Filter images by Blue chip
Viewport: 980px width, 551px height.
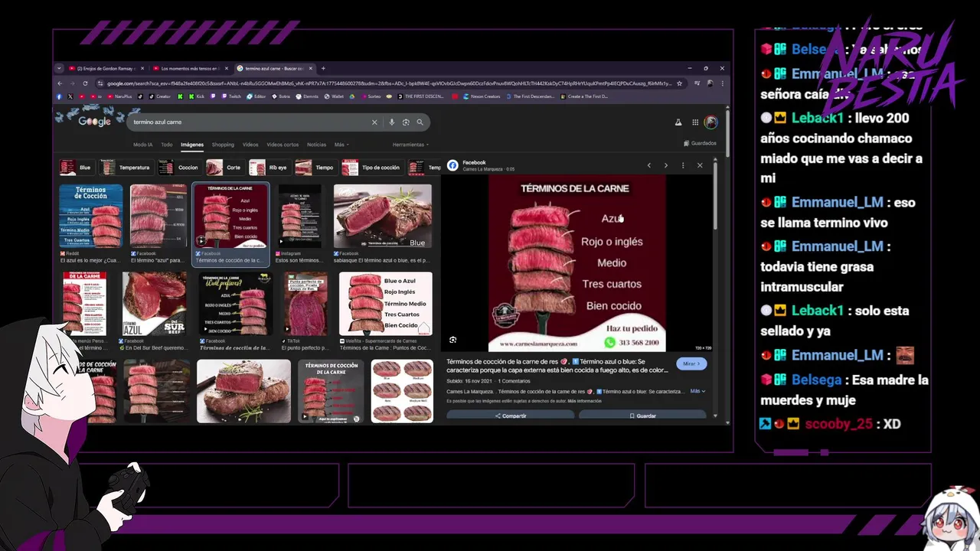coord(77,168)
